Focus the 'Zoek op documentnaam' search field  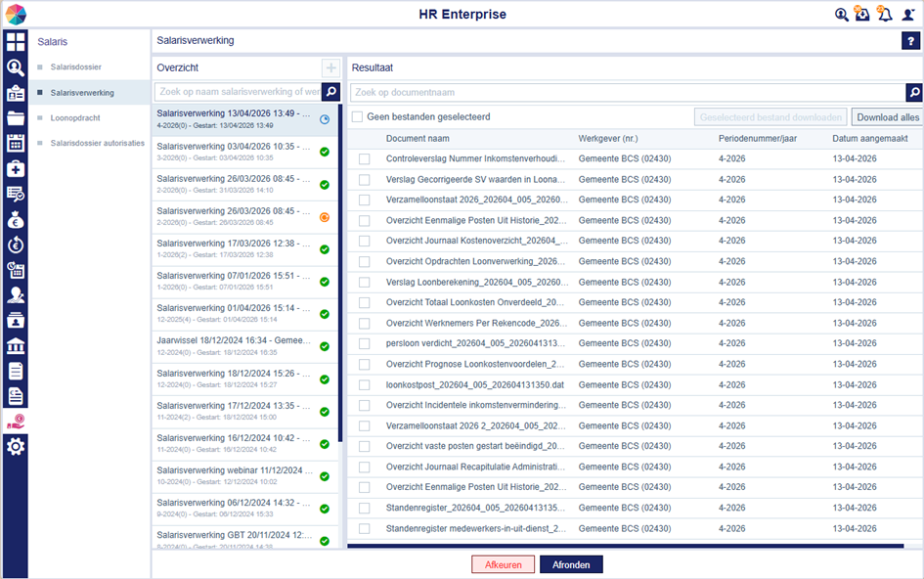pyautogui.click(x=628, y=93)
